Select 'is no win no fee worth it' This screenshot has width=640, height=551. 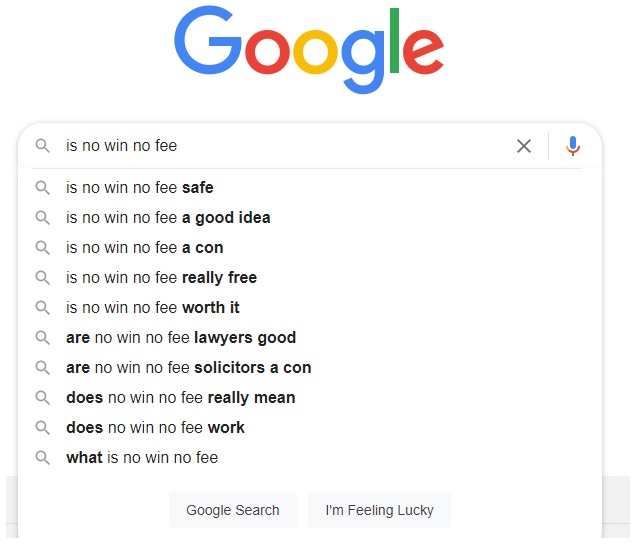click(x=153, y=307)
